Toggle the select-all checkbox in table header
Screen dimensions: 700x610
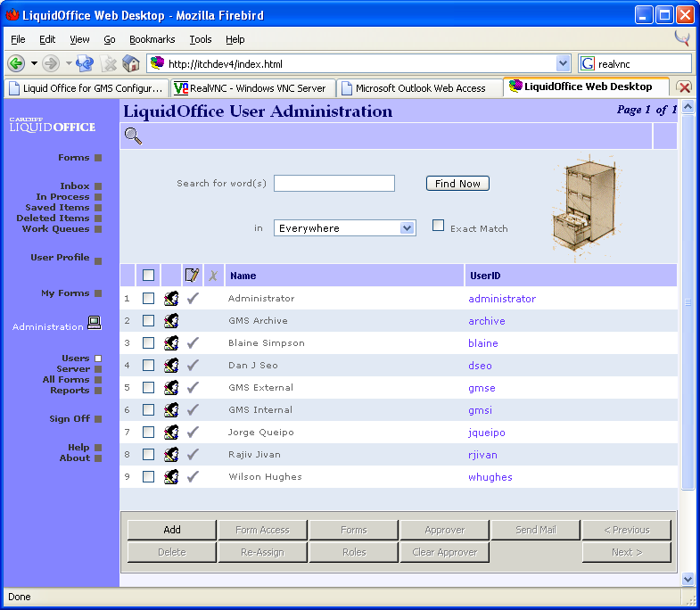coord(149,276)
